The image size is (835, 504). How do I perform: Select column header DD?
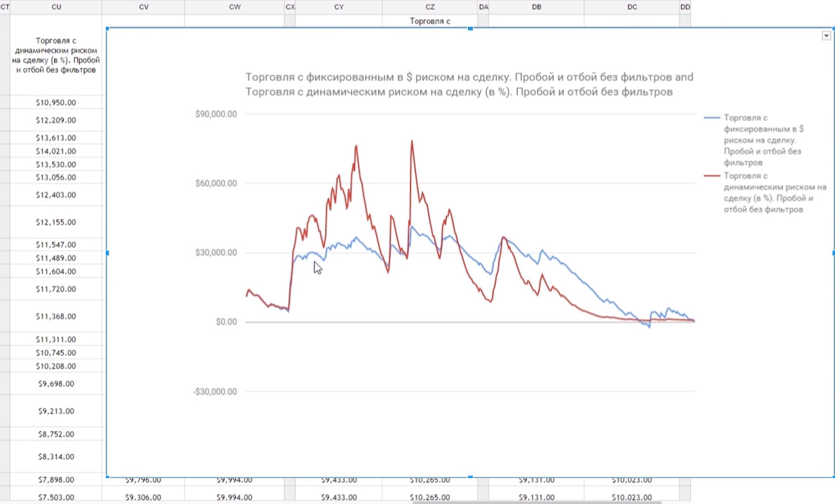click(x=685, y=7)
